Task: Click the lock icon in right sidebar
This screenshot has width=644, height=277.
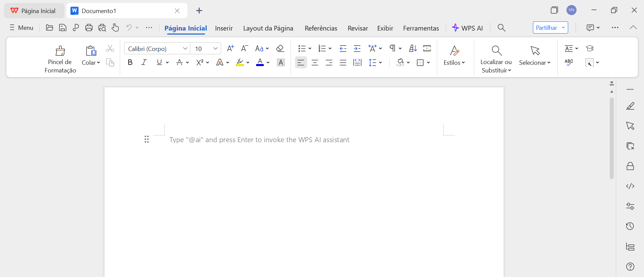Action: [x=630, y=166]
